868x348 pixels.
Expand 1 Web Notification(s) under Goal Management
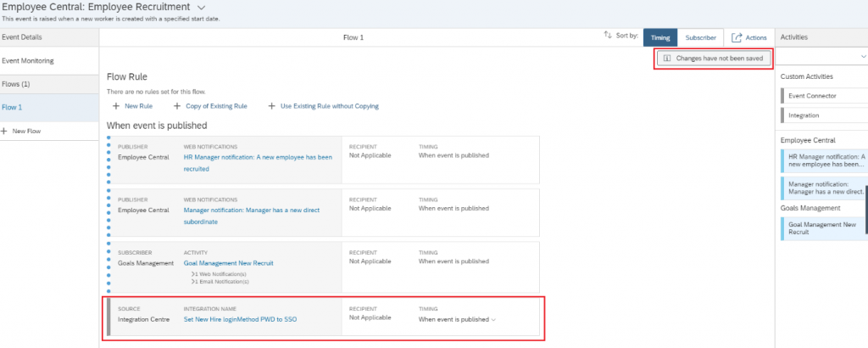pyautogui.click(x=219, y=273)
